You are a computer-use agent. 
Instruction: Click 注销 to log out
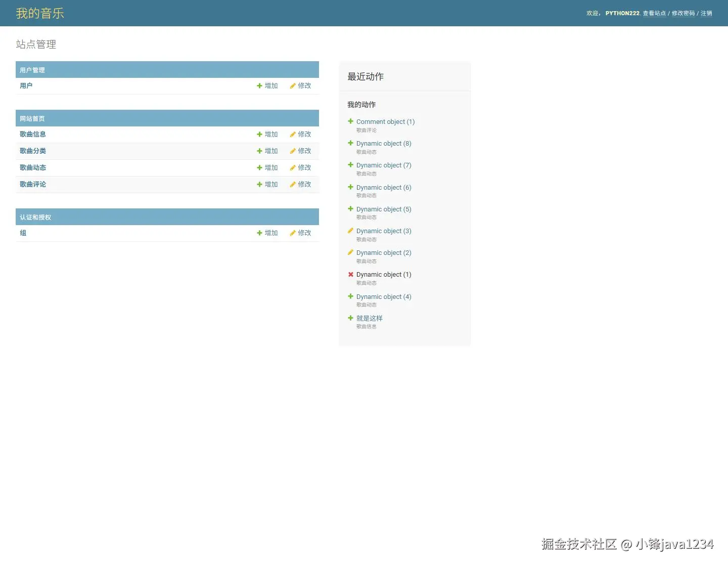click(x=706, y=13)
